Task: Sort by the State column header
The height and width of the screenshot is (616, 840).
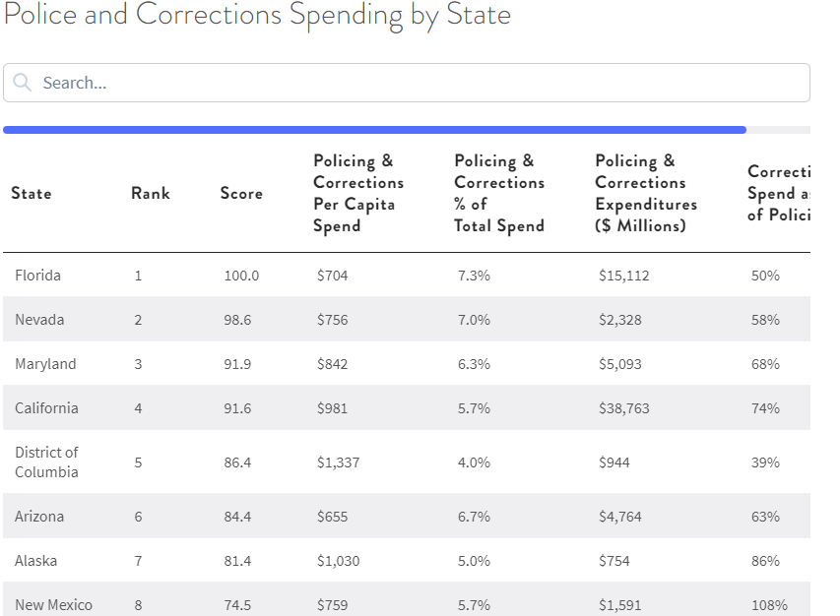Action: pos(32,194)
